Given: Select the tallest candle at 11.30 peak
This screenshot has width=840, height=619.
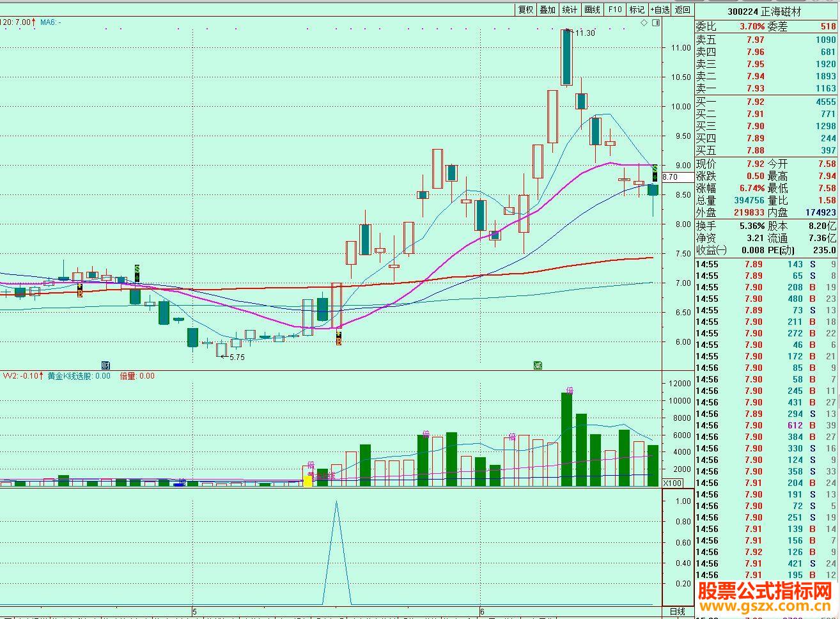Looking at the screenshot, I should point(566,57).
